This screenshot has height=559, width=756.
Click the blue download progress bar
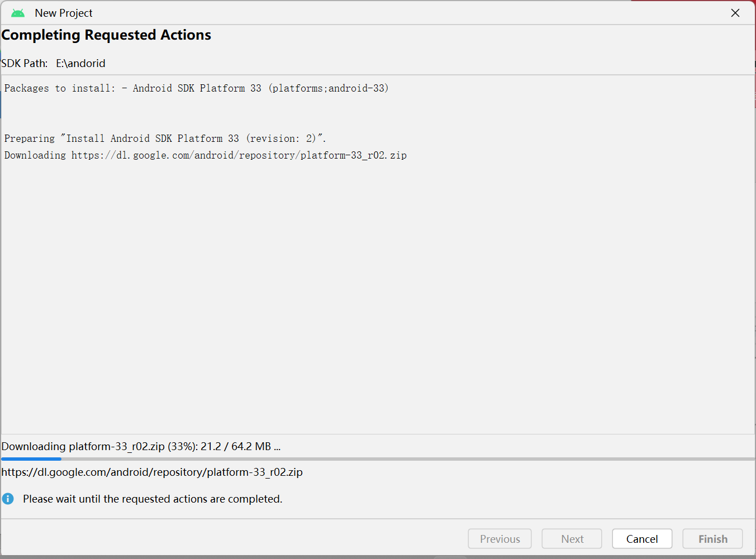(31, 459)
